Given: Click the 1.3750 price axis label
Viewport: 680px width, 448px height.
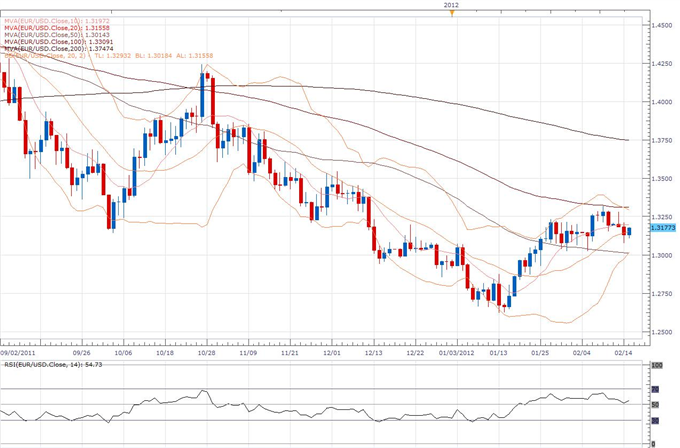Looking at the screenshot, I should click(x=660, y=140).
